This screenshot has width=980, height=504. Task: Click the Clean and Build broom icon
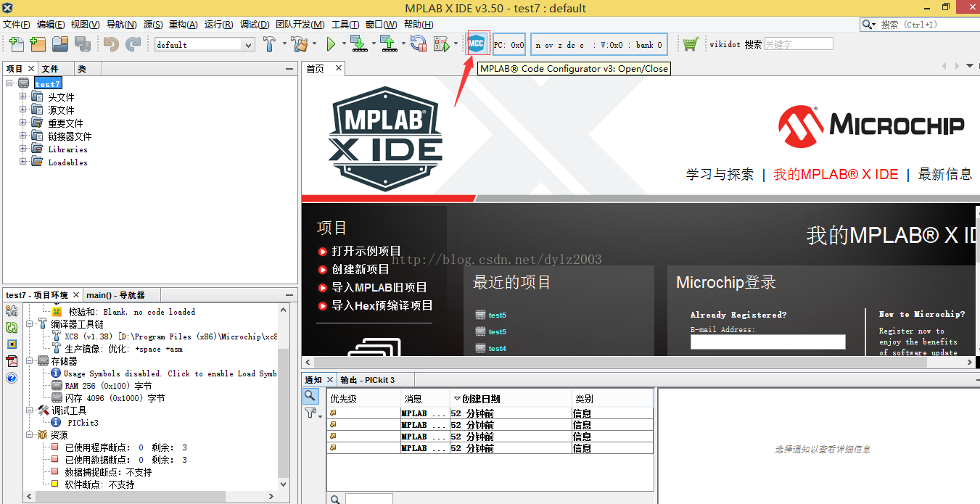[300, 44]
